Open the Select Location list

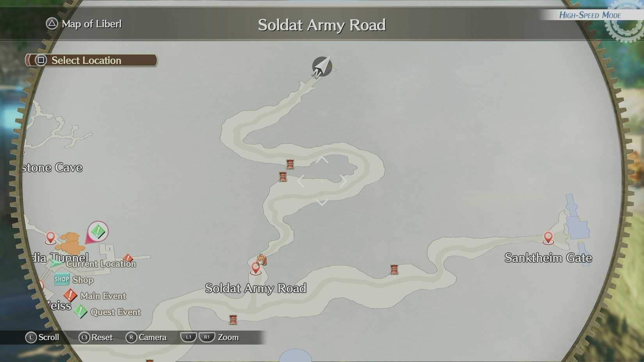91,60
